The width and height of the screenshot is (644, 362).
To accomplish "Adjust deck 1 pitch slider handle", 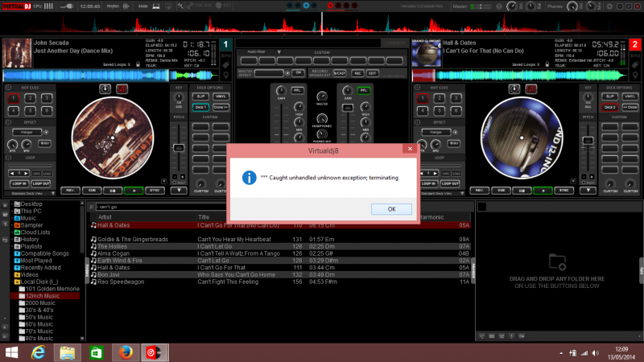I will [179, 148].
